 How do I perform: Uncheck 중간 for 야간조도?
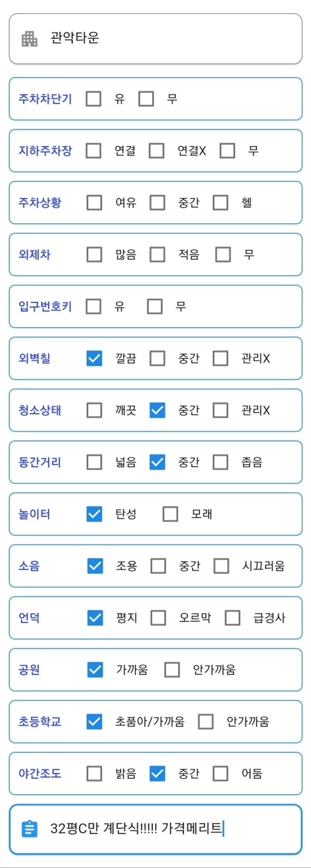point(157,773)
